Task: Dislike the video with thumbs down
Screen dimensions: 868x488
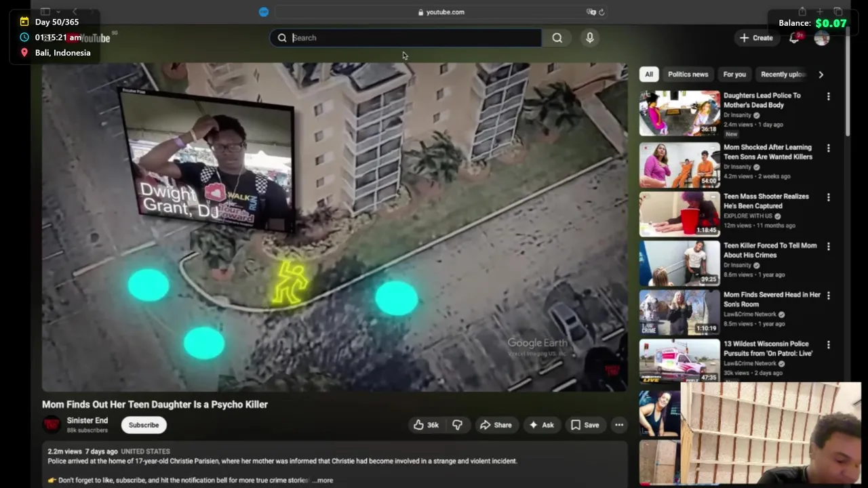Action: click(458, 425)
